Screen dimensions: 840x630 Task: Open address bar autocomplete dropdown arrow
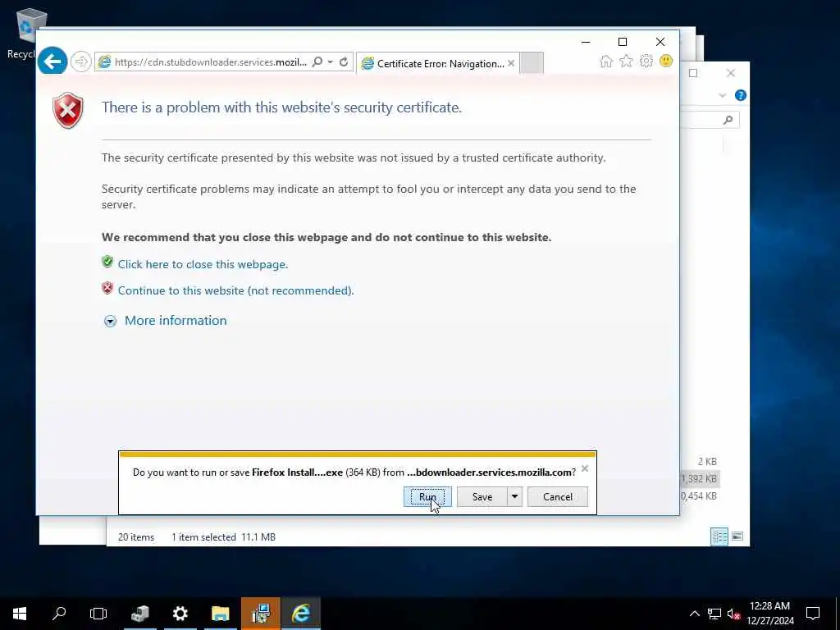pyautogui.click(x=331, y=62)
